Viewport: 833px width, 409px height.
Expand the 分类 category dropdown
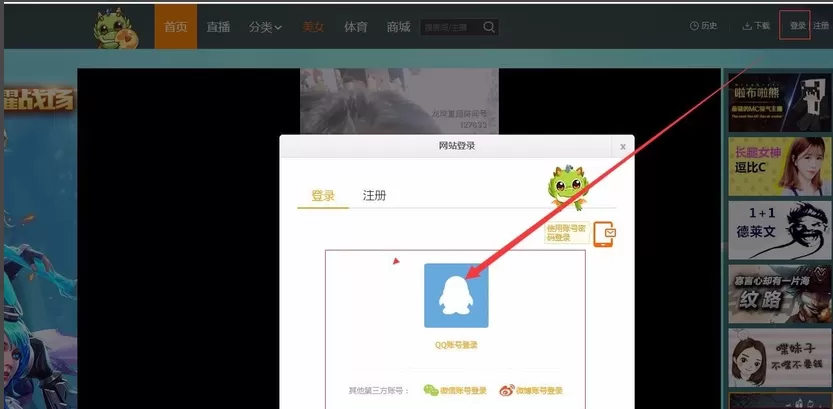click(x=265, y=27)
